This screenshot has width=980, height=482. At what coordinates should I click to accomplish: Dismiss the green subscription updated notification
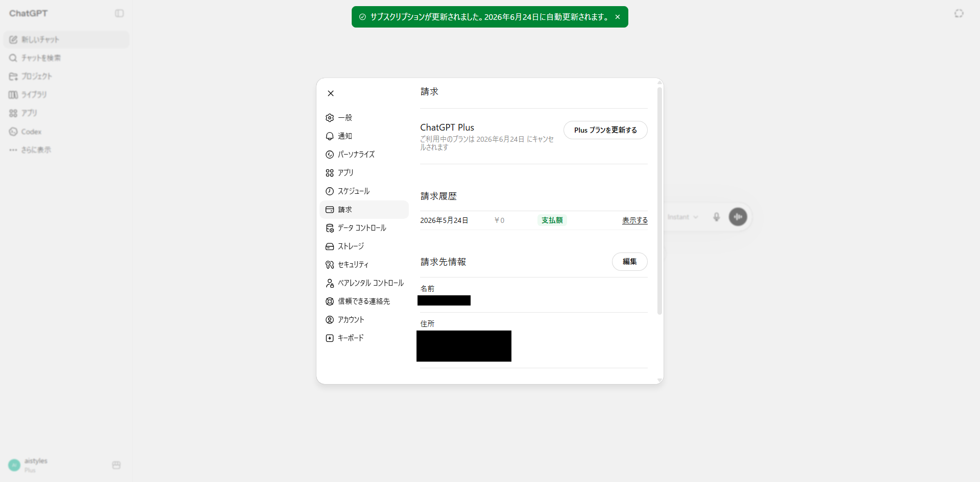[x=618, y=17]
